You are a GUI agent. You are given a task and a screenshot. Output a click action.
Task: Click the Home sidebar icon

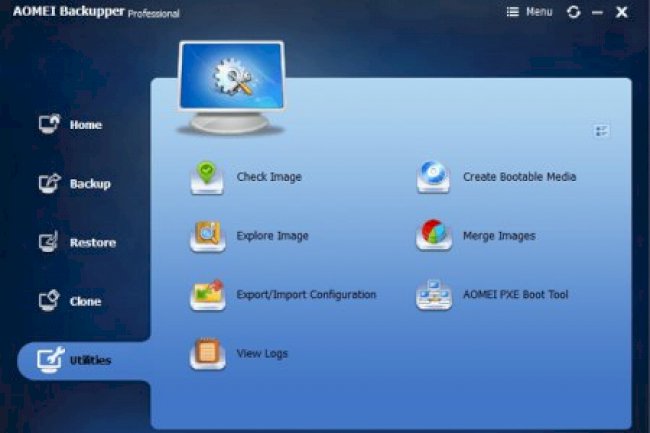coord(49,124)
